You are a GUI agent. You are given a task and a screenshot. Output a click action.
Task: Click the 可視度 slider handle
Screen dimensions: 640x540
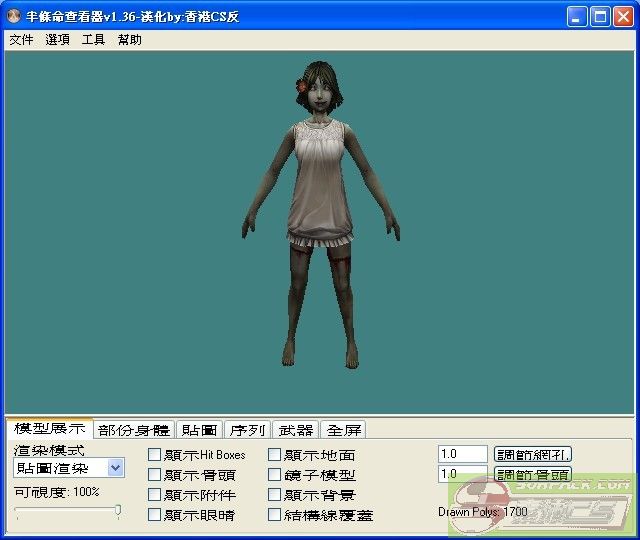118,511
